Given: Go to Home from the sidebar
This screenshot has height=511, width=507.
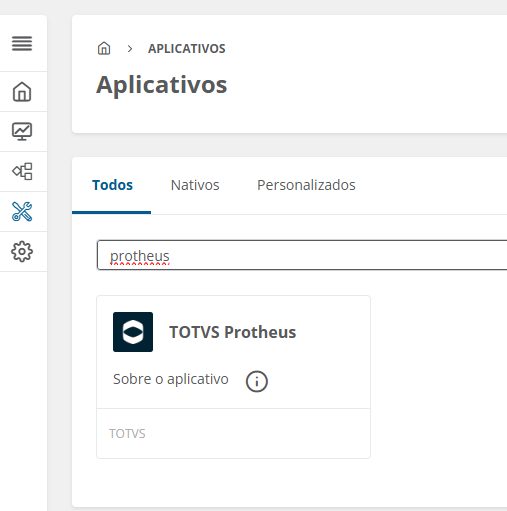Looking at the screenshot, I should 22,91.
